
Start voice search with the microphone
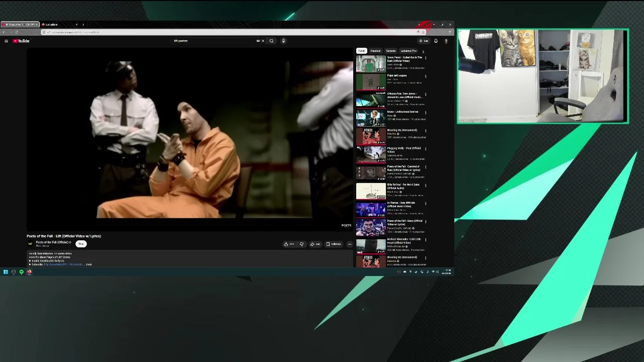tap(283, 41)
